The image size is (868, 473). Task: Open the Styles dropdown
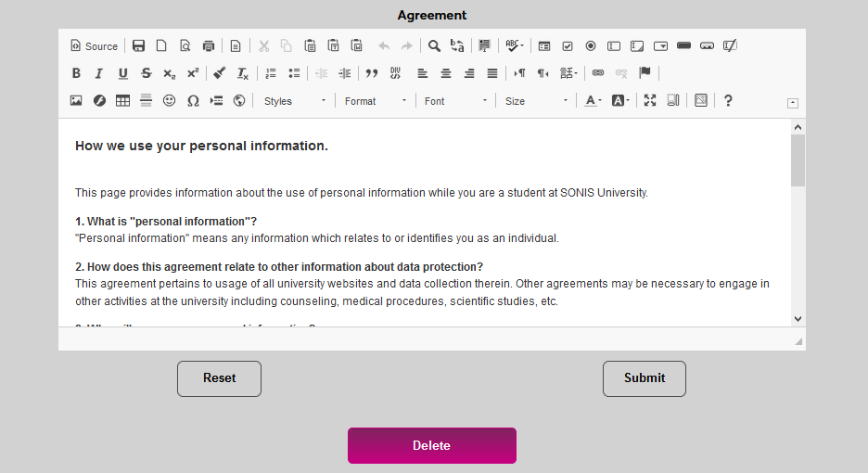295,101
